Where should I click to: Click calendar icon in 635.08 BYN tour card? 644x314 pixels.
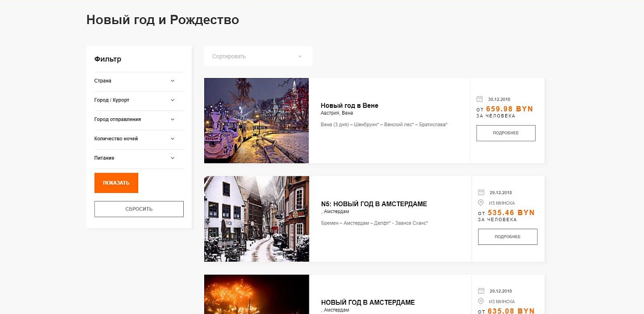pyautogui.click(x=481, y=291)
